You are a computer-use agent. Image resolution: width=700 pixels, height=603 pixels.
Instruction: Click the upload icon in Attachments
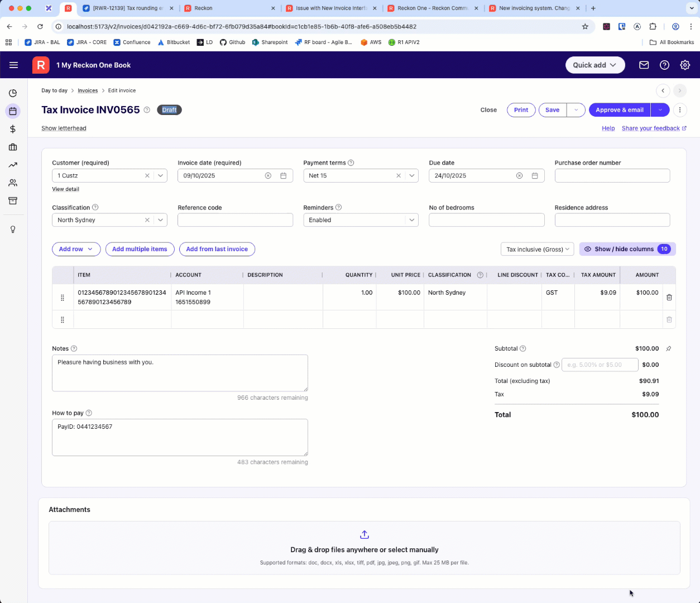365,534
